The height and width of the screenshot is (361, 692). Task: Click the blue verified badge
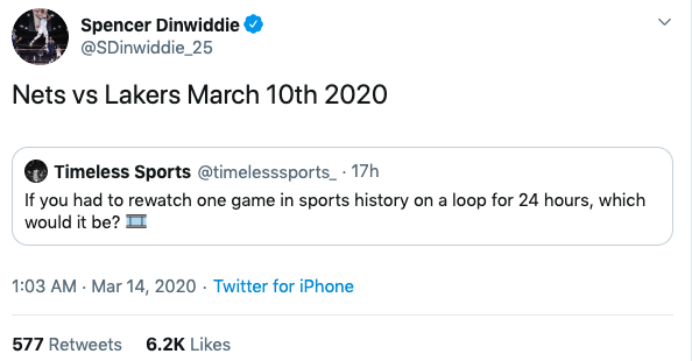(254, 24)
